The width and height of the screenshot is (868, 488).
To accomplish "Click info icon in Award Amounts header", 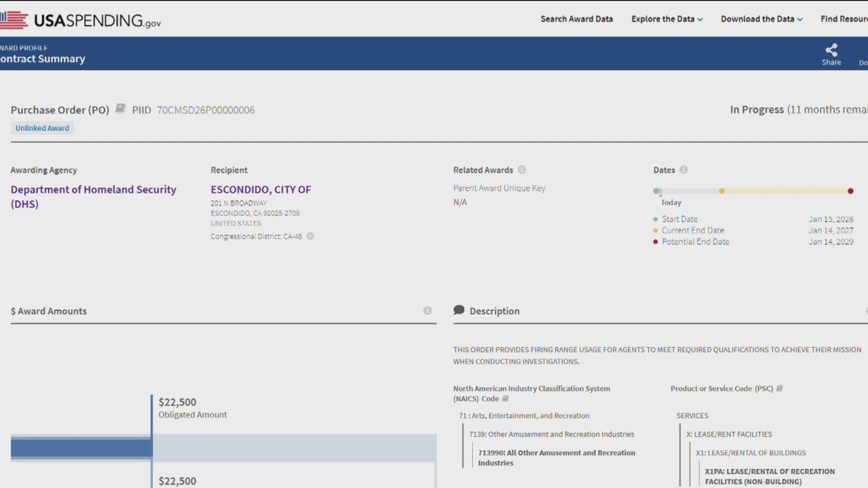I will 427,311.
